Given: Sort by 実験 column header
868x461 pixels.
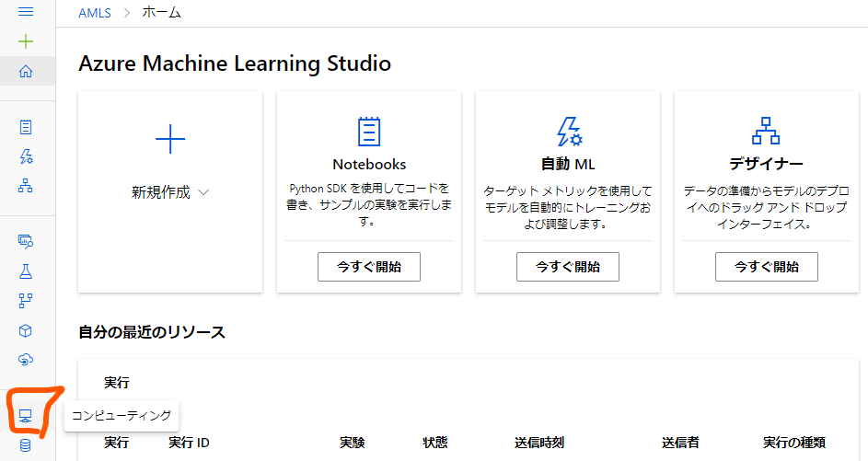Looking at the screenshot, I should pyautogui.click(x=352, y=443).
